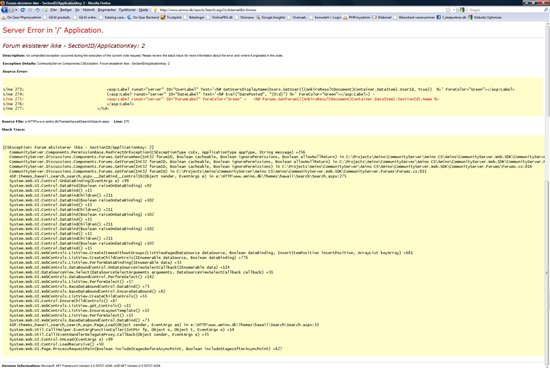Image resolution: width=550 pixels, height=368 pixels.
Task: Click the "[CSException: Forum eksisterer ikke" trace line
Action: pyautogui.click(x=78, y=147)
